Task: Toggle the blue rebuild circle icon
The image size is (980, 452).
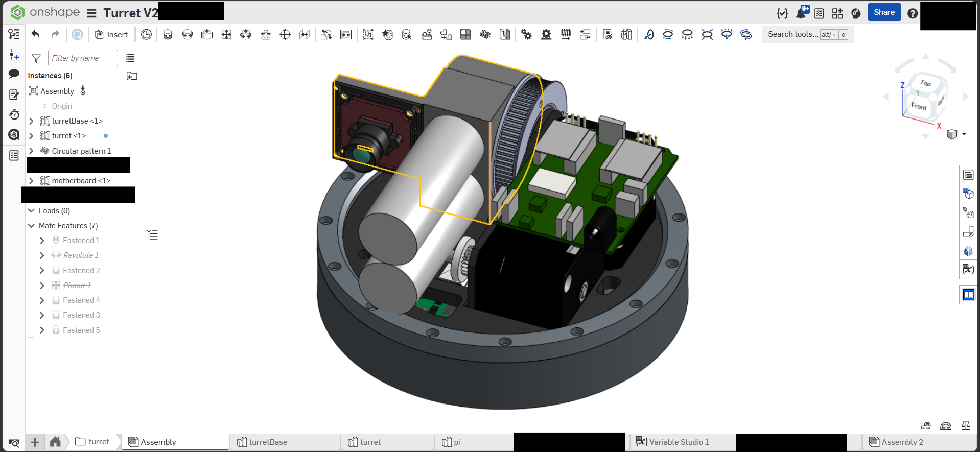Action: pos(77,34)
